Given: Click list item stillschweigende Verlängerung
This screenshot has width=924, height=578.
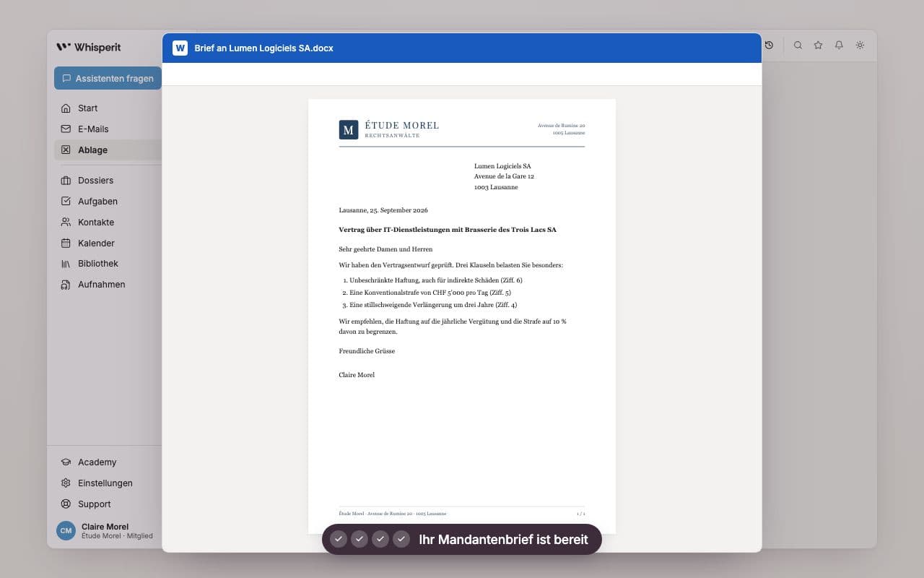Looking at the screenshot, I should pyautogui.click(x=433, y=305).
